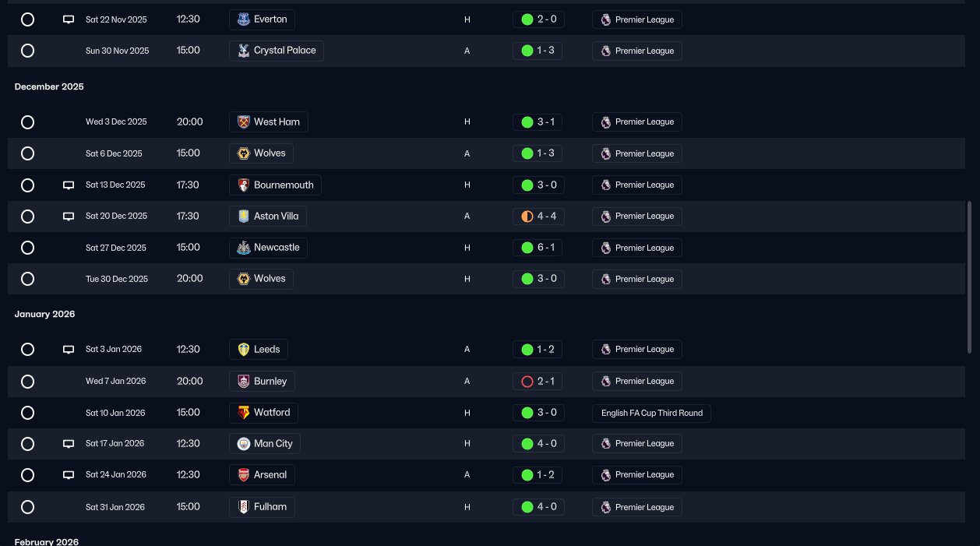Image resolution: width=980 pixels, height=546 pixels.
Task: Open the 6 - 1 Newcastle result
Action: coord(538,248)
